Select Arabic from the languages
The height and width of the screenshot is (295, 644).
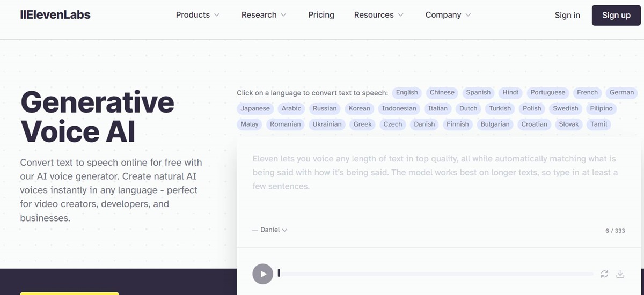point(291,108)
